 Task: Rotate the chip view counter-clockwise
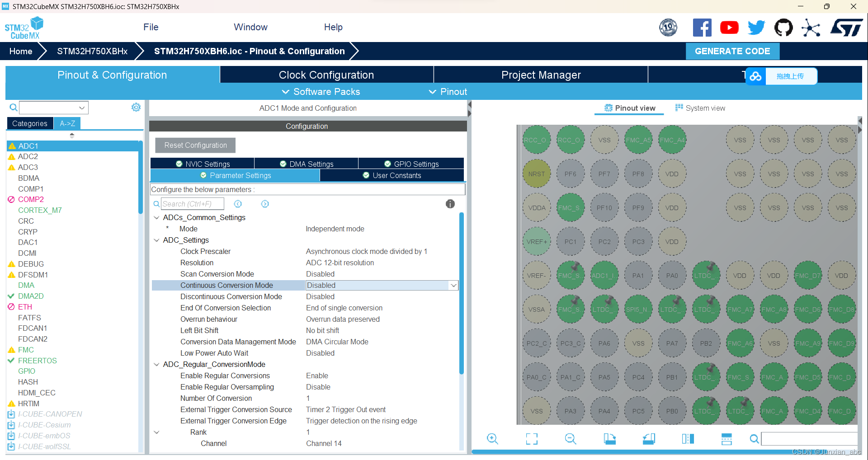click(649, 439)
